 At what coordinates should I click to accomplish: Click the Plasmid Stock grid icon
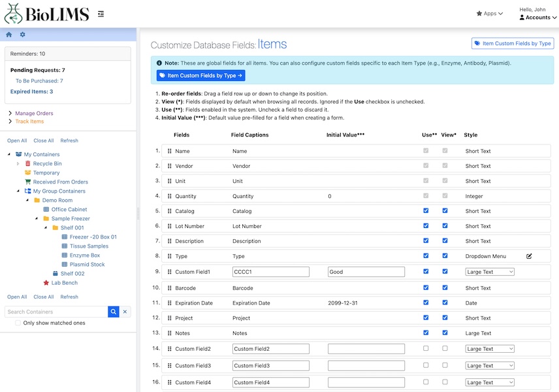[65, 265]
